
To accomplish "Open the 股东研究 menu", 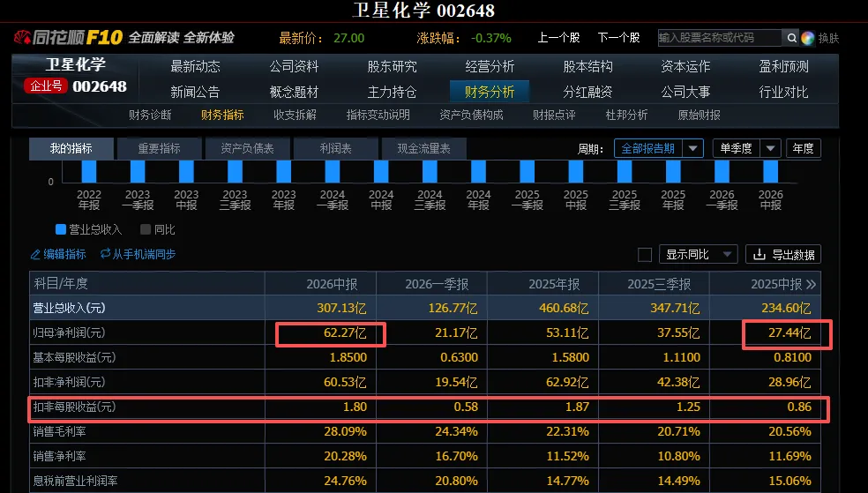I will point(392,66).
